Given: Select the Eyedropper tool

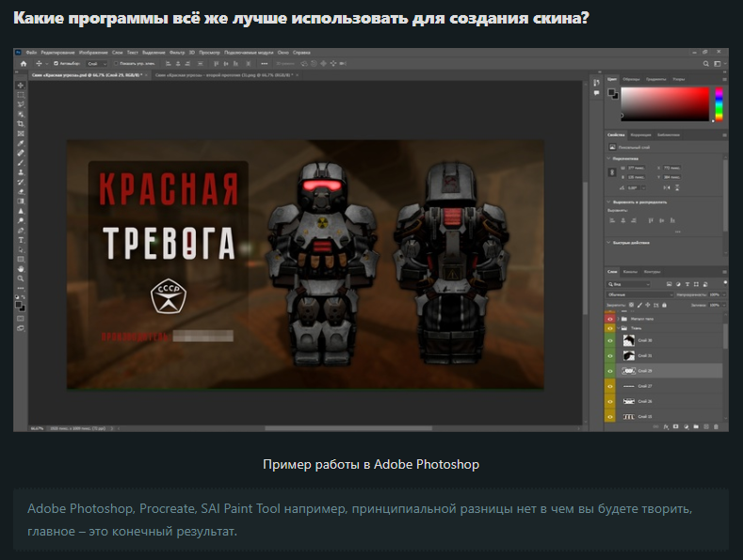Looking at the screenshot, I should click(21, 144).
